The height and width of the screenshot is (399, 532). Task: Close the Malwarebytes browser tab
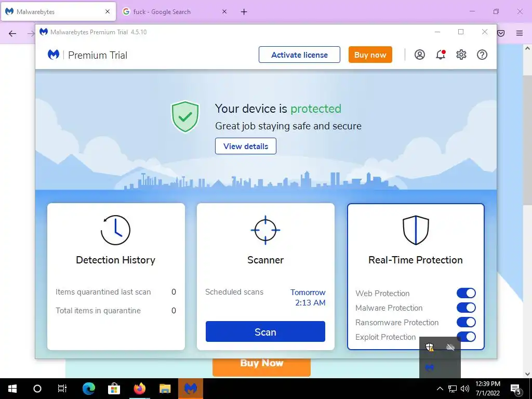pyautogui.click(x=108, y=11)
